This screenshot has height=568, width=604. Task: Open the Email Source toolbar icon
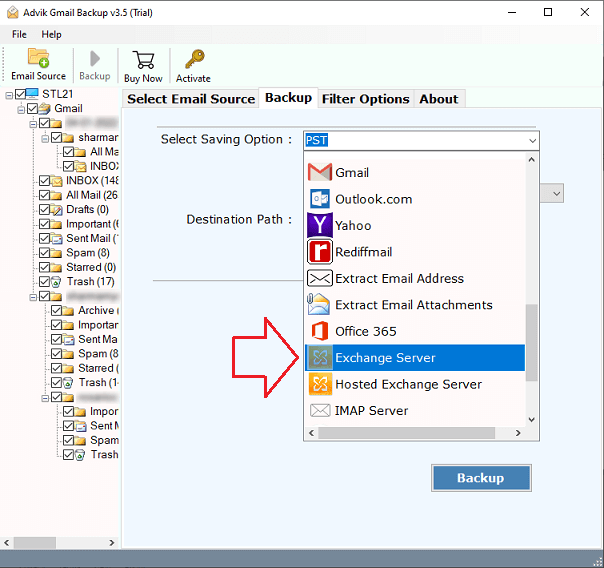click(38, 58)
